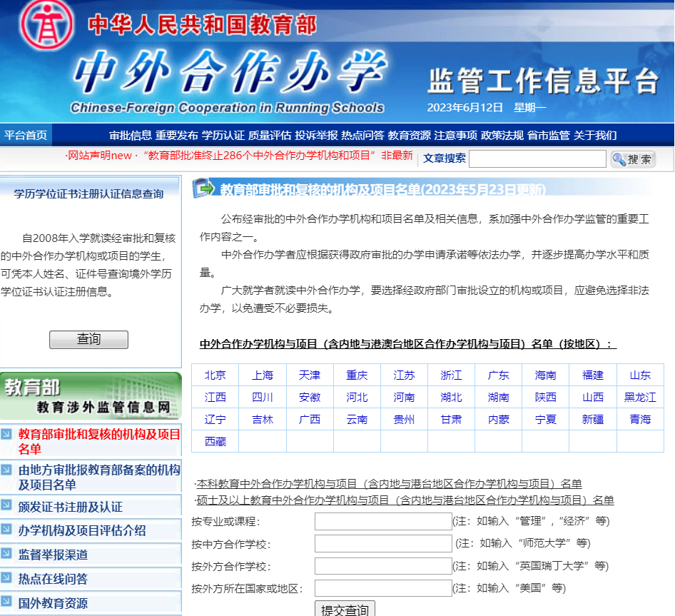Open 质量评估 in the navigation bar
Screen dimensions: 675x616
[270, 135]
